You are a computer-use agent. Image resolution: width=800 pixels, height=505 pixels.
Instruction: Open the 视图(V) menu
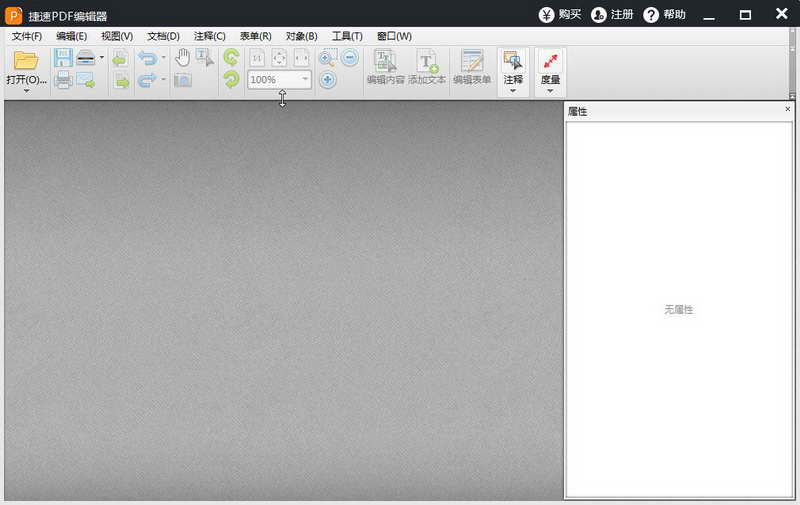click(x=117, y=36)
